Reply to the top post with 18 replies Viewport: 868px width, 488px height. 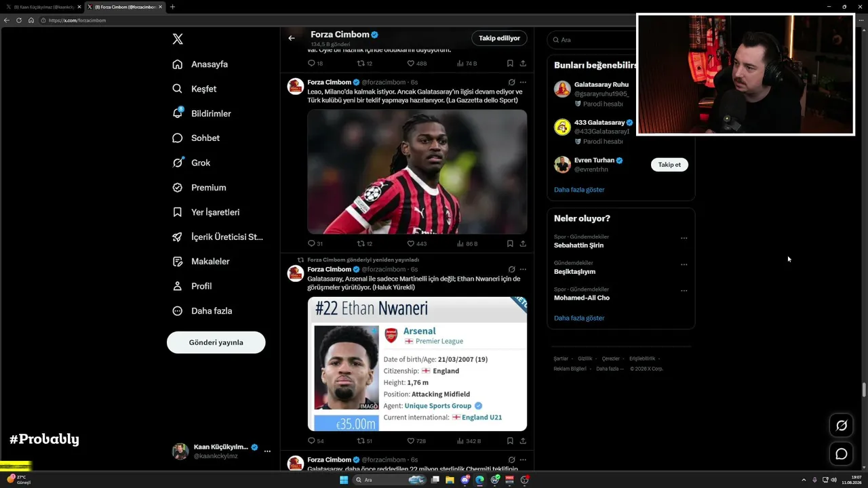pyautogui.click(x=315, y=63)
